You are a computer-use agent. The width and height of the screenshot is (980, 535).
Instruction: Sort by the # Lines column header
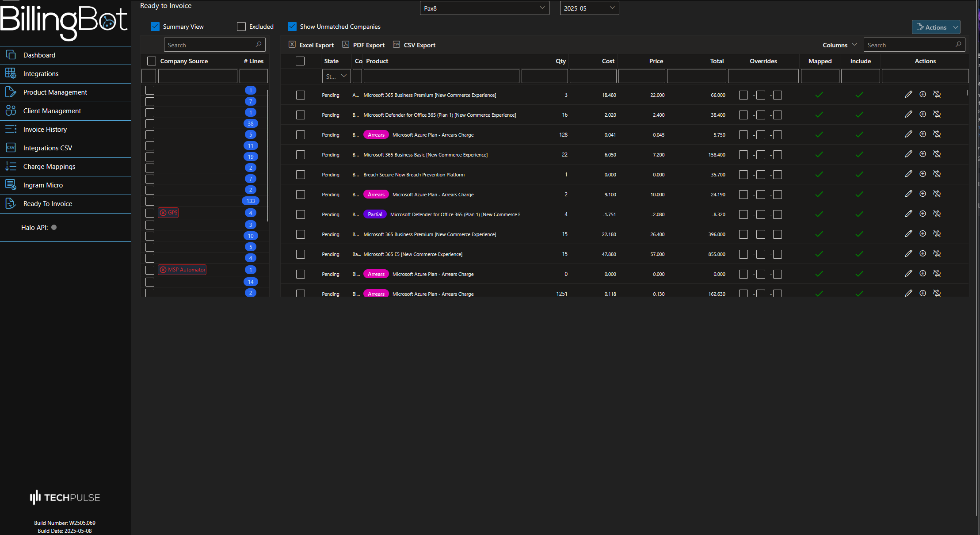pyautogui.click(x=254, y=61)
